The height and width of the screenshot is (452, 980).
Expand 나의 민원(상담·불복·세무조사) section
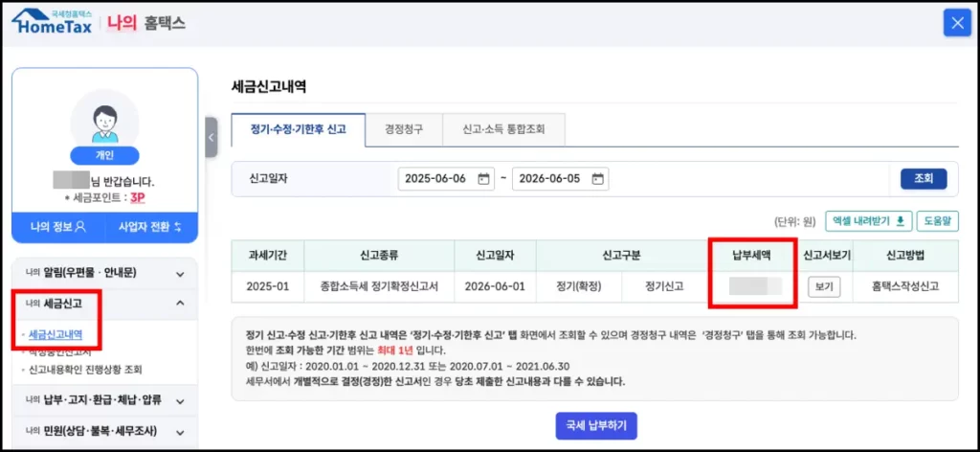coord(104,431)
